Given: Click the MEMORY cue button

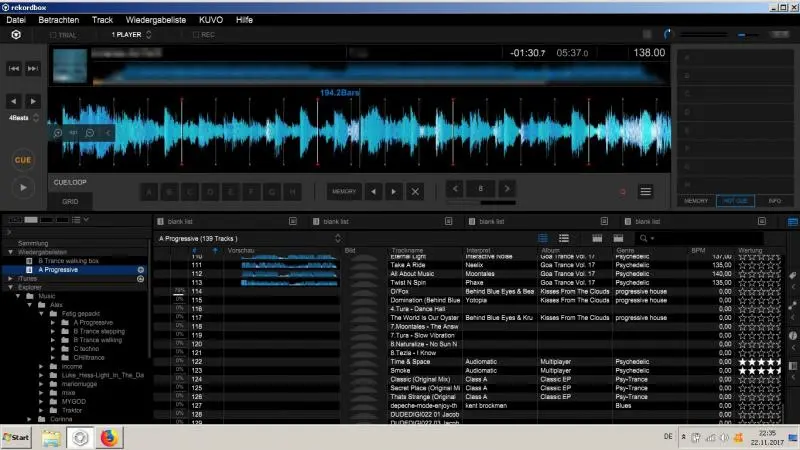Looking at the screenshot, I should pos(343,191).
